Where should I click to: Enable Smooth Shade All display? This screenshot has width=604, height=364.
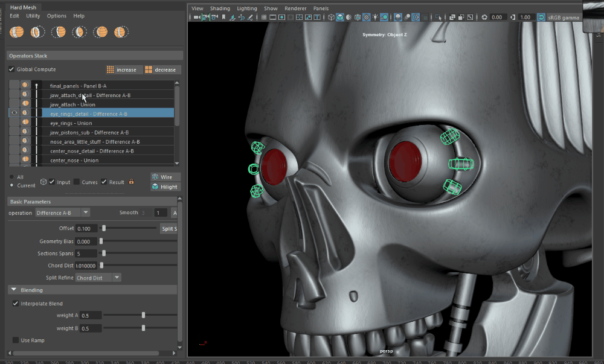click(339, 18)
